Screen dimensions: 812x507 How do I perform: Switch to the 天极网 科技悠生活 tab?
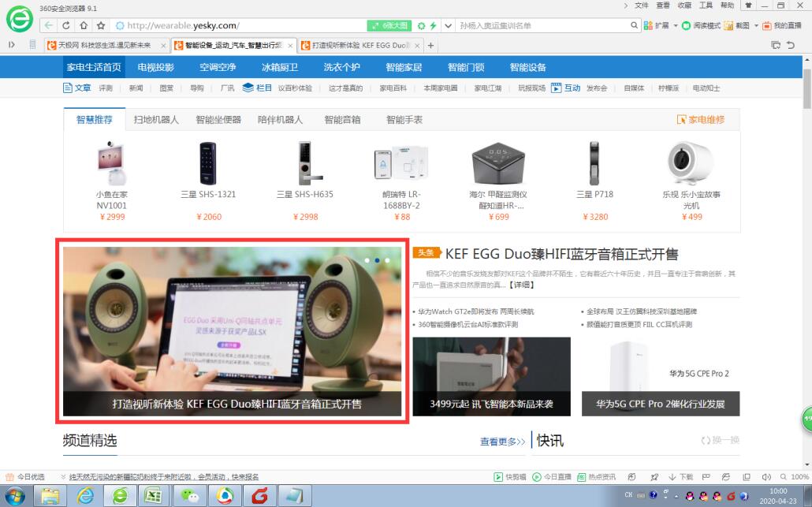(x=106, y=46)
